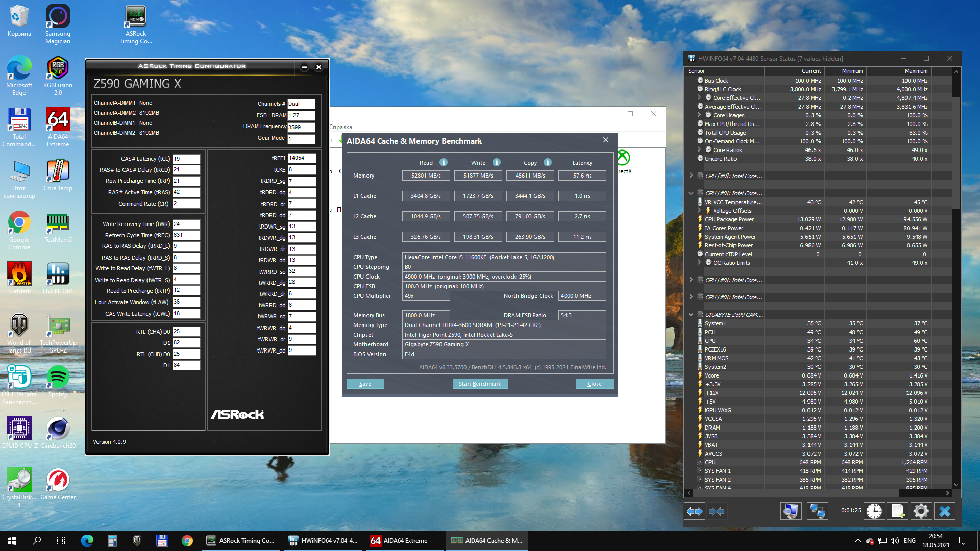Screen dimensions: 980x551
Task: Click HWiNFO sensor list vertical scrollbar
Action: pyautogui.click(x=956, y=153)
